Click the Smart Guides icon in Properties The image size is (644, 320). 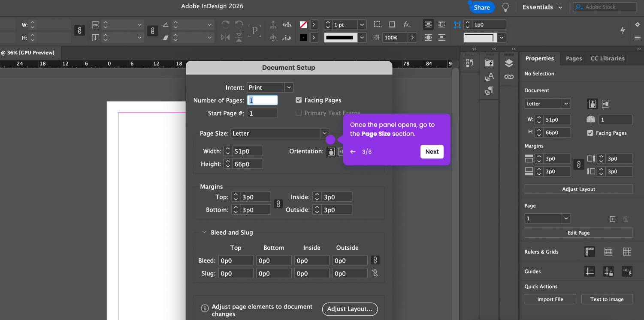627,271
